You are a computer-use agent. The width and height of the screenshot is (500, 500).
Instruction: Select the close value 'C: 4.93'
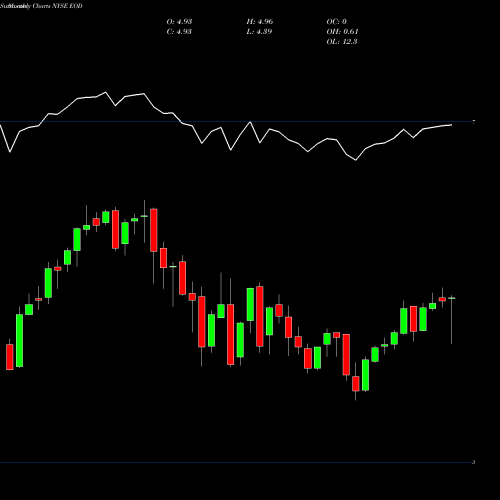point(179,31)
